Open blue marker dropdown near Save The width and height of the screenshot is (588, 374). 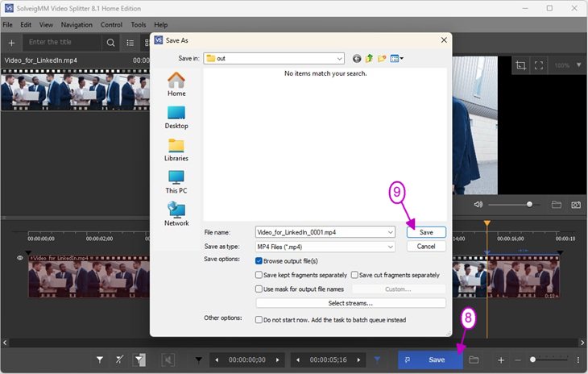(377, 359)
